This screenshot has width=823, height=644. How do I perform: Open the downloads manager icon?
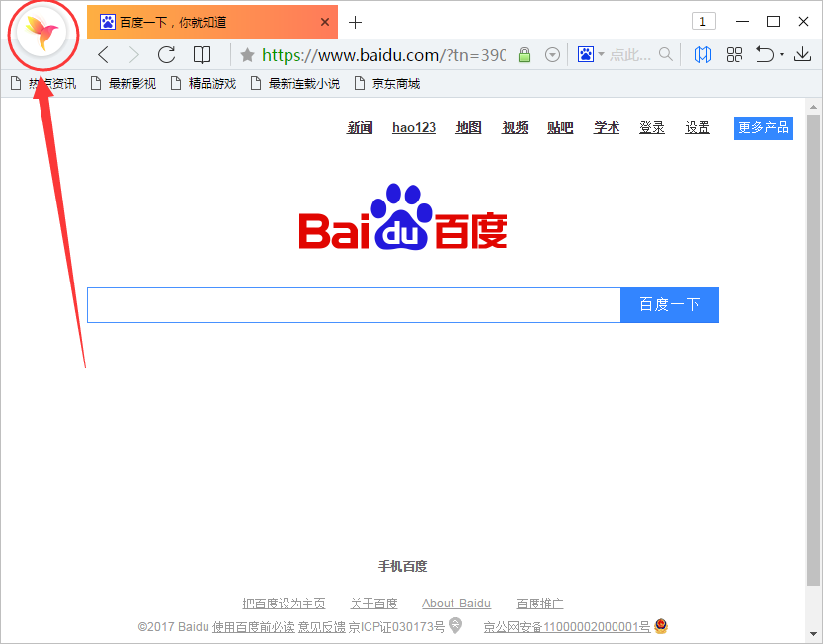(802, 55)
